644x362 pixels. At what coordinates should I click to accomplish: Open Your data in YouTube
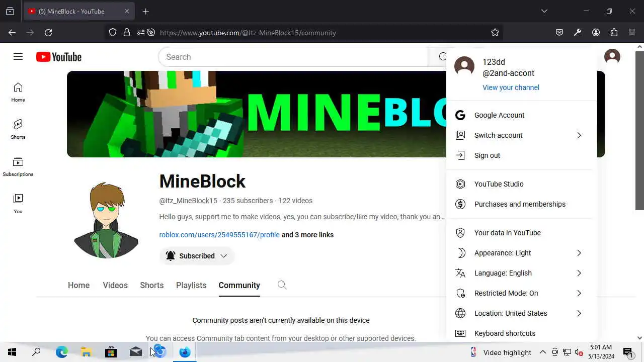519,233
